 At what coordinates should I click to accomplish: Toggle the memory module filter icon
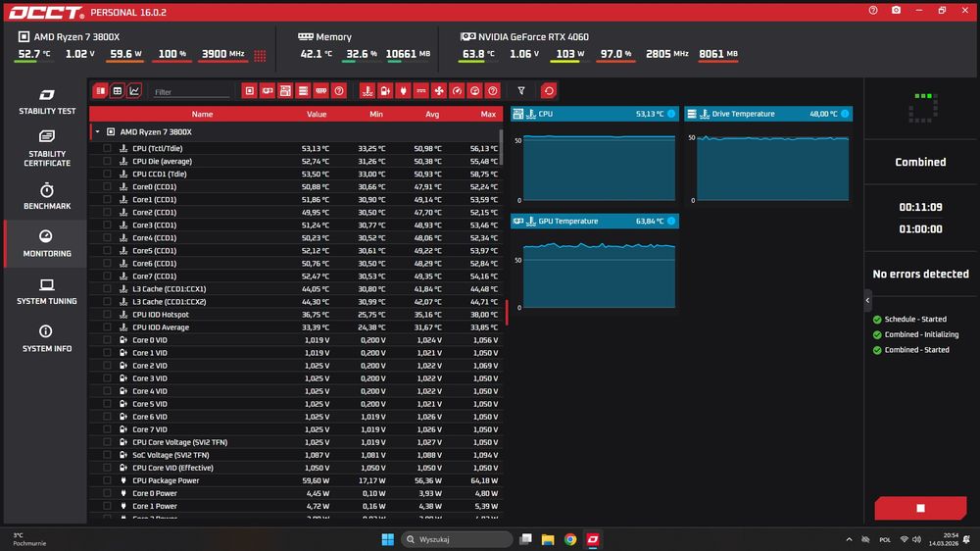(321, 91)
